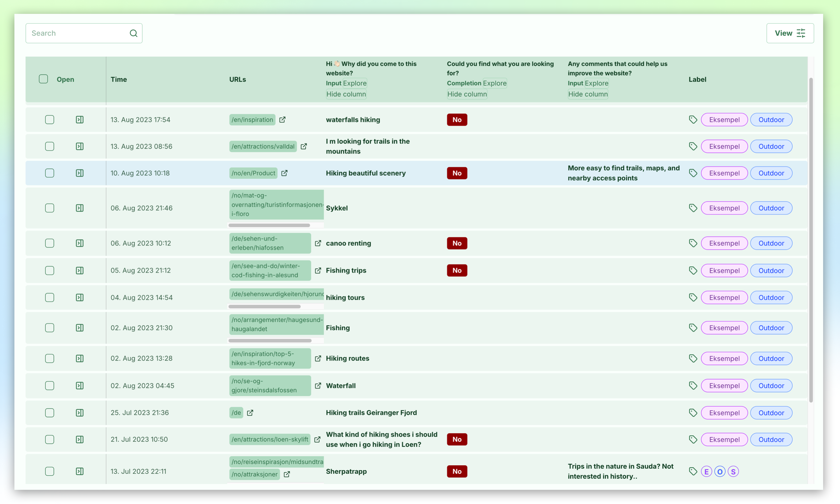Open external link next to /en/inspiration URL
This screenshot has width=840, height=504.
tap(282, 120)
